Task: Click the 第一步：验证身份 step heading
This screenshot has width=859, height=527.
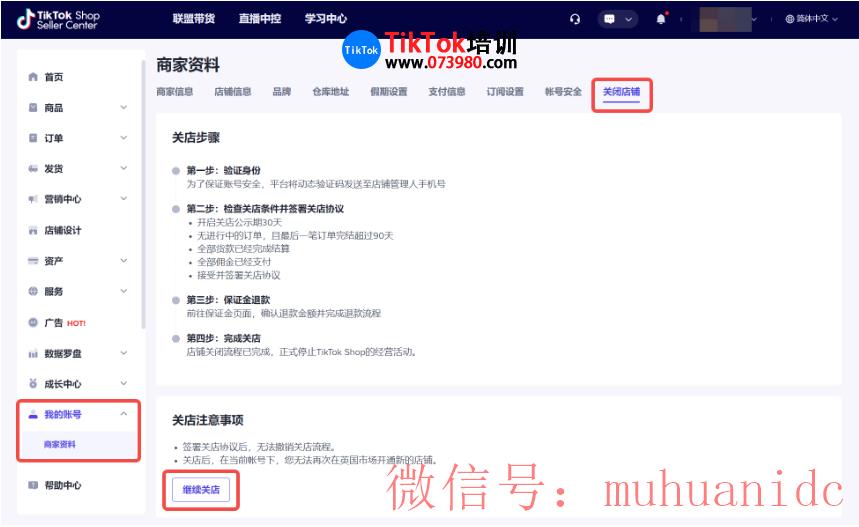Action: (x=224, y=170)
